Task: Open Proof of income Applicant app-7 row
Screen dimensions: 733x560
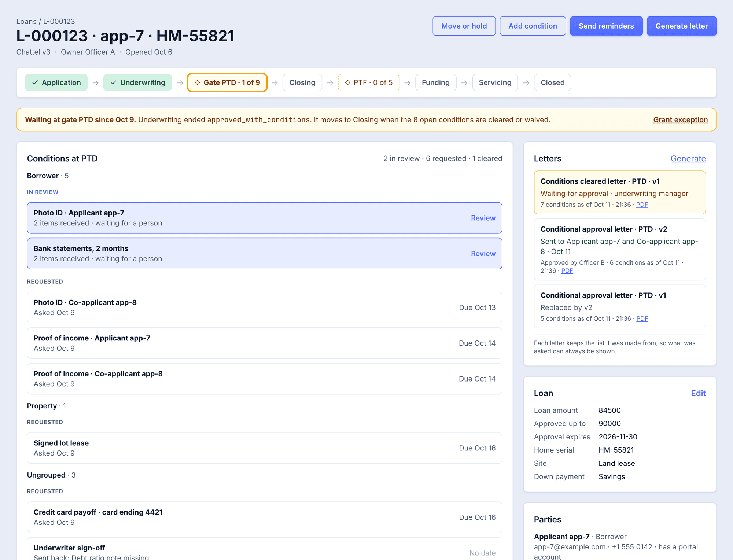Action: point(264,343)
